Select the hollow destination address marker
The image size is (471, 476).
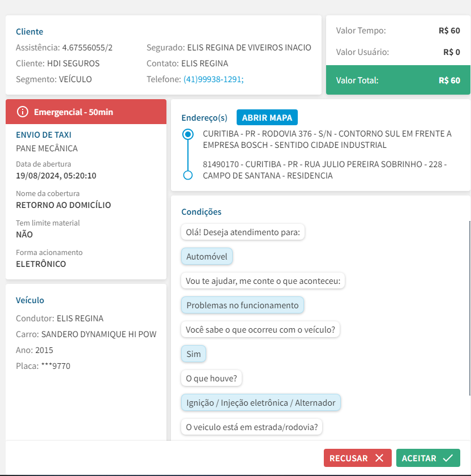[188, 176]
